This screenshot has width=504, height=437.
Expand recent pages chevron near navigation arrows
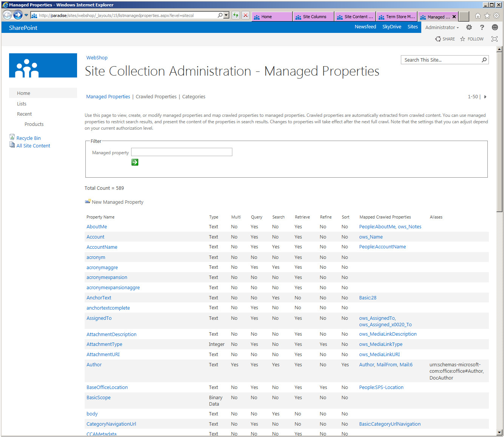click(26, 15)
